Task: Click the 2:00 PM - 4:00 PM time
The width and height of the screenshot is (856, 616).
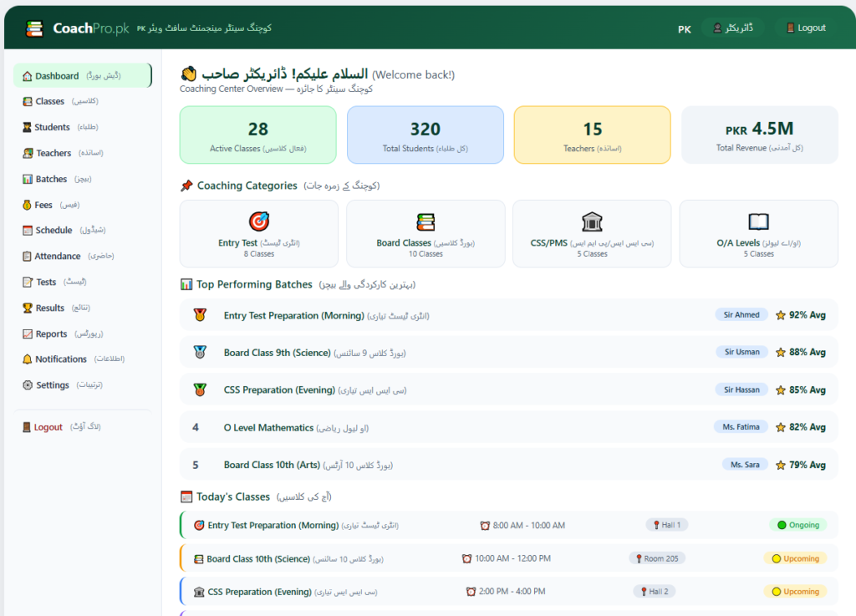Action: coord(512,592)
